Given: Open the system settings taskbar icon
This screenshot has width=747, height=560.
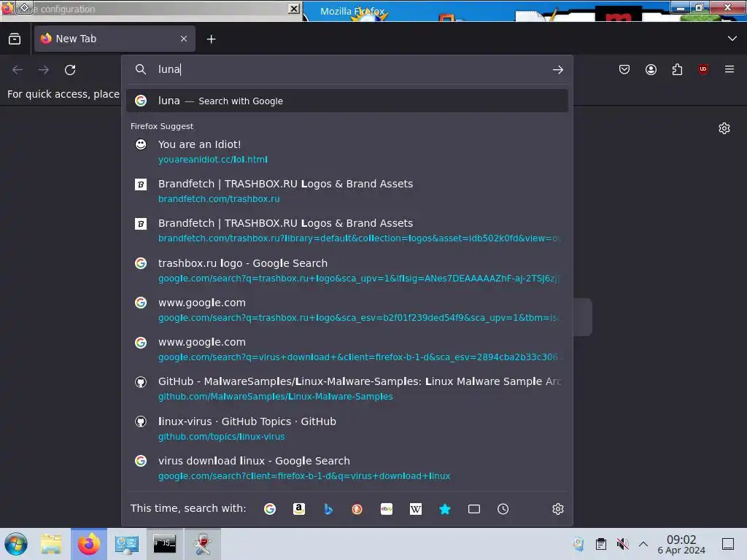Looking at the screenshot, I should click(127, 544).
